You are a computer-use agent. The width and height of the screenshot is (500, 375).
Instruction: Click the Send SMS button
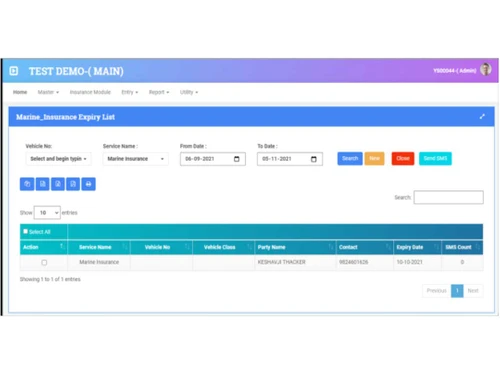pyautogui.click(x=435, y=158)
